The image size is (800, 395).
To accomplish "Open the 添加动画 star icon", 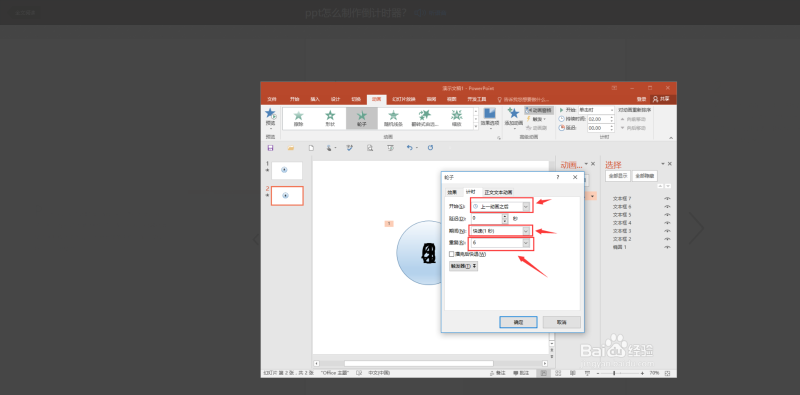I will (514, 113).
